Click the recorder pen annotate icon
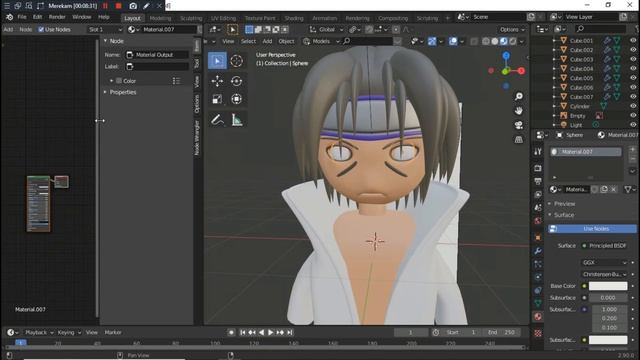Screen dimensions: 640x360 pos(147,6)
